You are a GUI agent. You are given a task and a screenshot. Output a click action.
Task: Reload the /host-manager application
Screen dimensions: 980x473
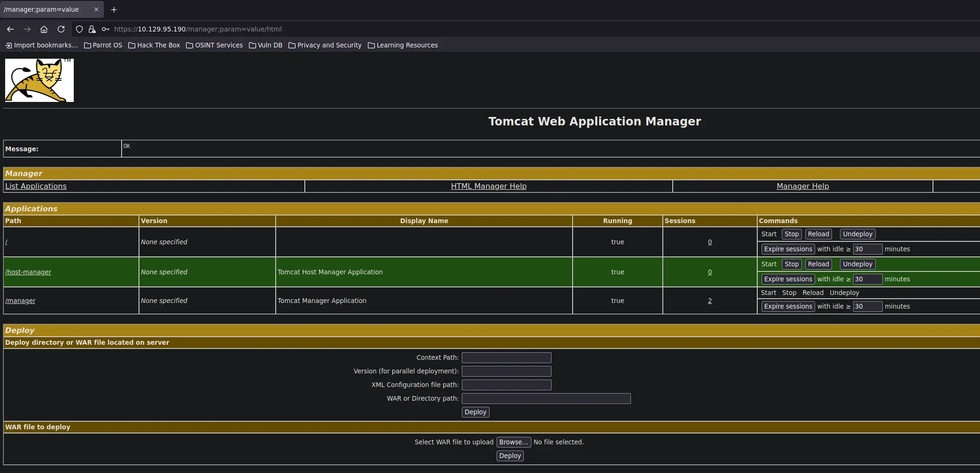pos(818,264)
